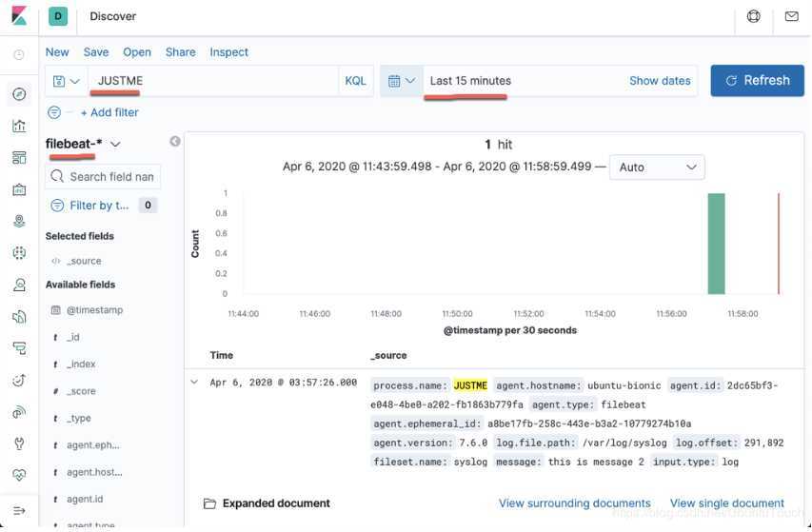This screenshot has width=812, height=532.
Task: Click the Kibana logo
Action: 19,16
